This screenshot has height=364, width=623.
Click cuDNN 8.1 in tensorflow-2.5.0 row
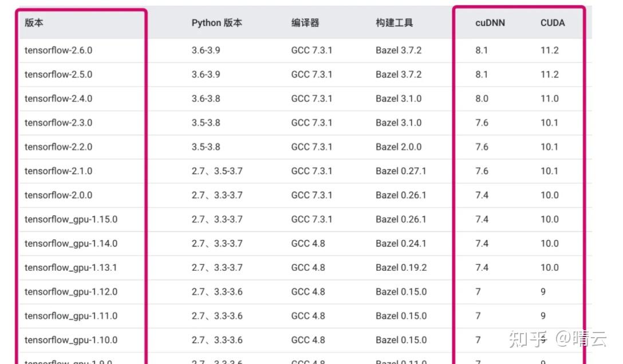(x=482, y=74)
